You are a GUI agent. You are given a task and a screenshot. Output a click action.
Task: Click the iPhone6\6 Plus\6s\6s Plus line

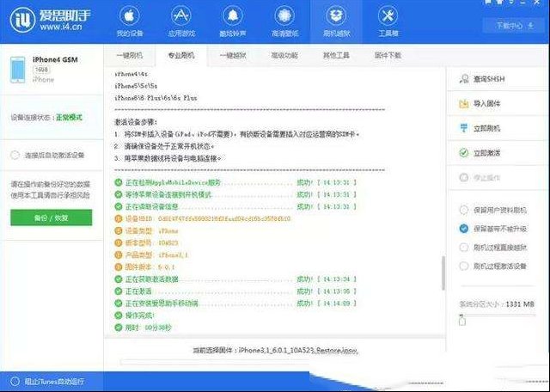pyautogui.click(x=156, y=98)
